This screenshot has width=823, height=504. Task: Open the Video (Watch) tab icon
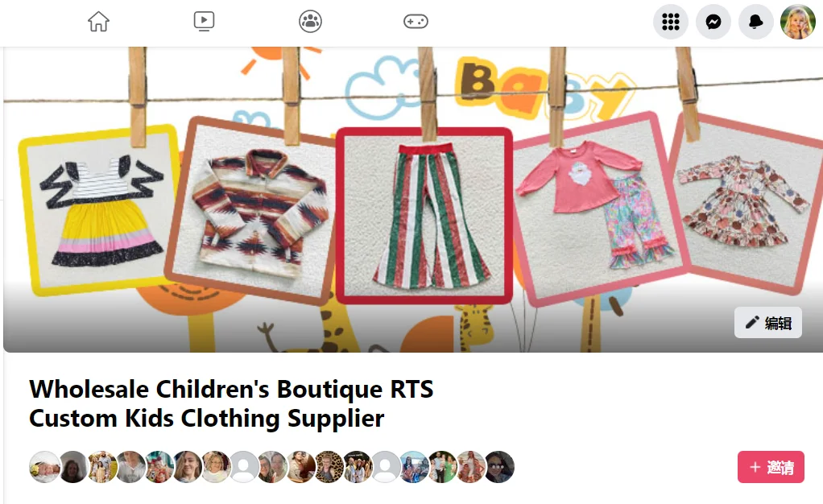click(x=205, y=22)
